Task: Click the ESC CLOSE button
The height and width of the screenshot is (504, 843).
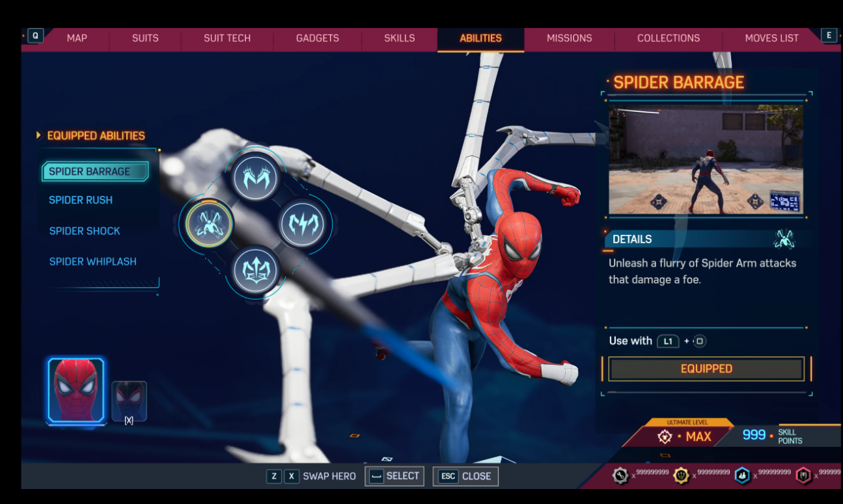Action: click(x=465, y=476)
